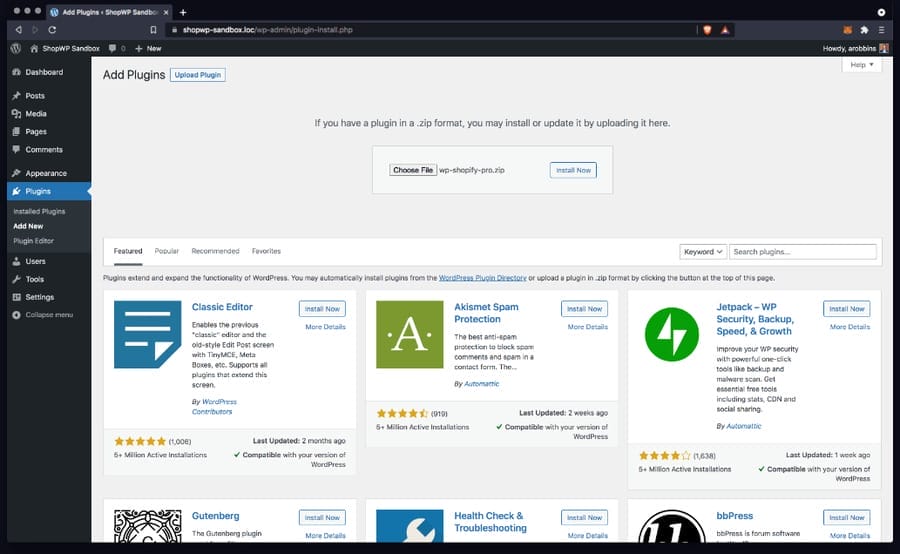Install the uploaded wp-shopify-pro.zip
Screen dimensions: 900x554
point(573,170)
